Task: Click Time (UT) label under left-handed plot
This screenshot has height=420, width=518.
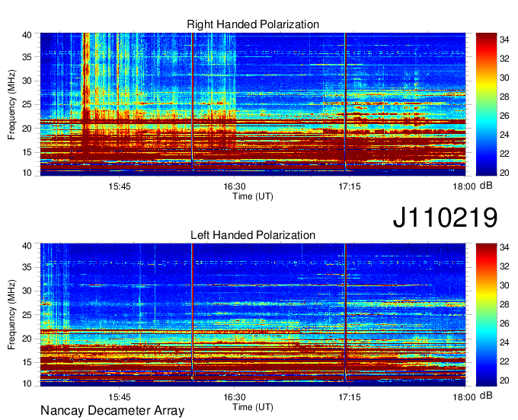Action: click(x=253, y=407)
